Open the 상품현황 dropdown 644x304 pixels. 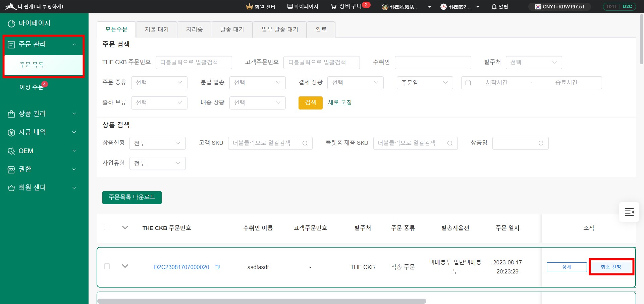point(157,143)
